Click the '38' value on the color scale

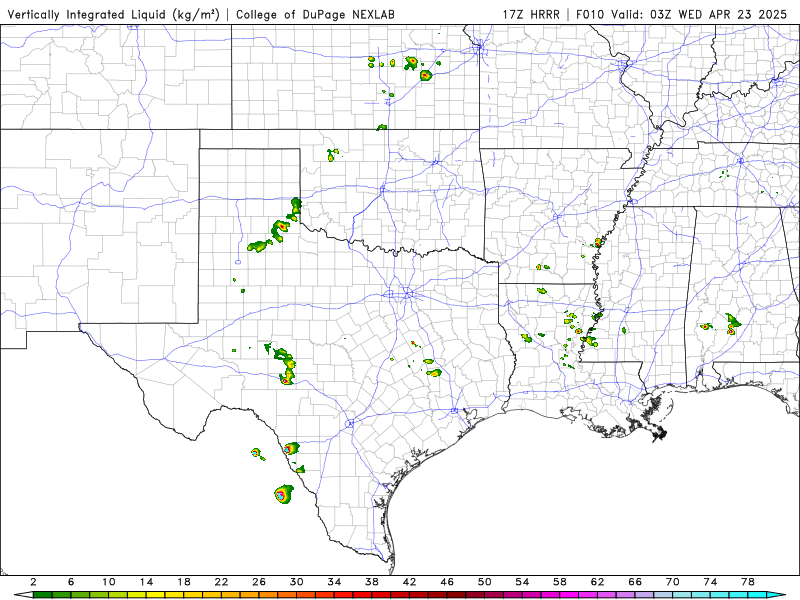(372, 582)
